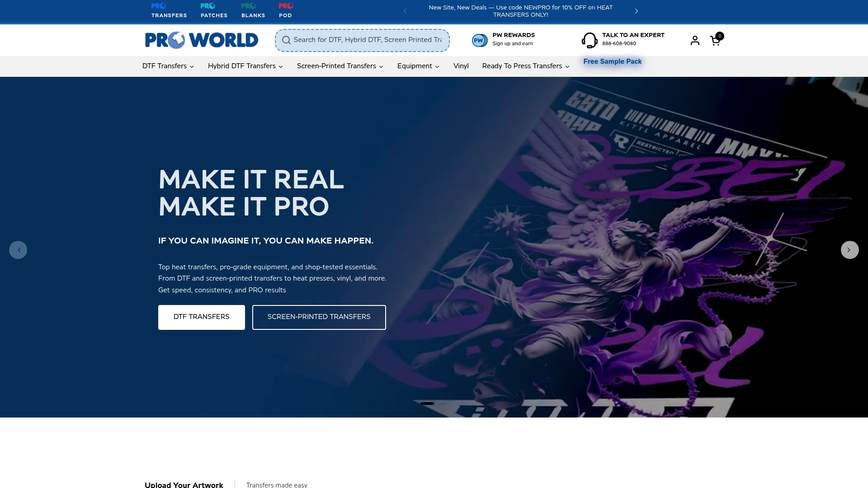This screenshot has height=488, width=868.
Task: Expand the DTF Transfers menu
Action: click(168, 66)
